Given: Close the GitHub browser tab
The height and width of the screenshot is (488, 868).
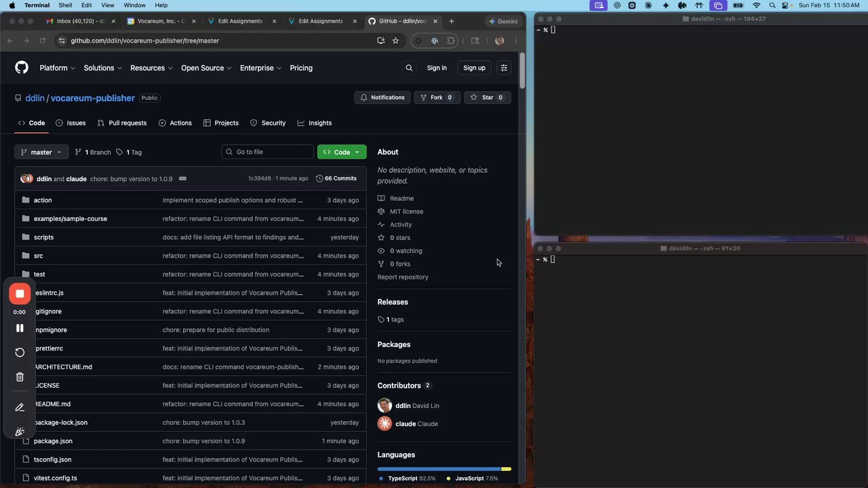Looking at the screenshot, I should tap(435, 21).
